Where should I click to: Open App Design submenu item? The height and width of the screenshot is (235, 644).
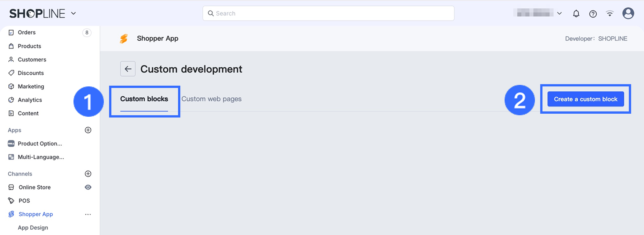coord(33,228)
